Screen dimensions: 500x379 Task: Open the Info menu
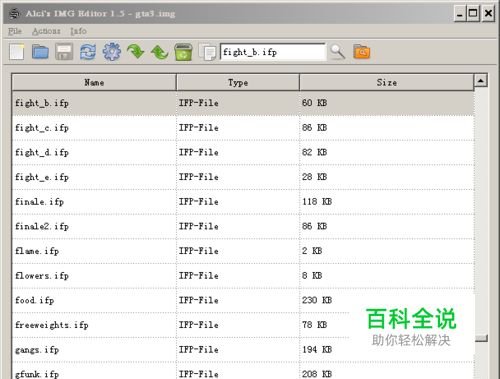pyautogui.click(x=78, y=31)
